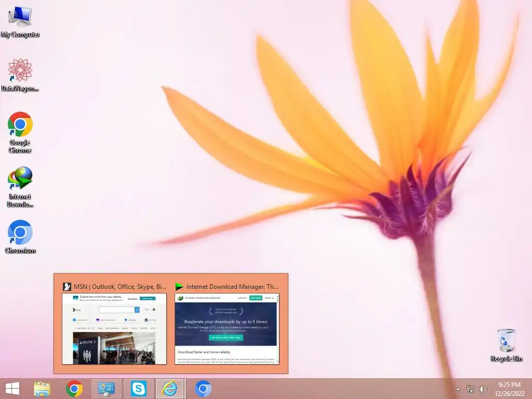532x399 pixels.
Task: Select the Recycle Bin desktop icon
Action: (506, 345)
